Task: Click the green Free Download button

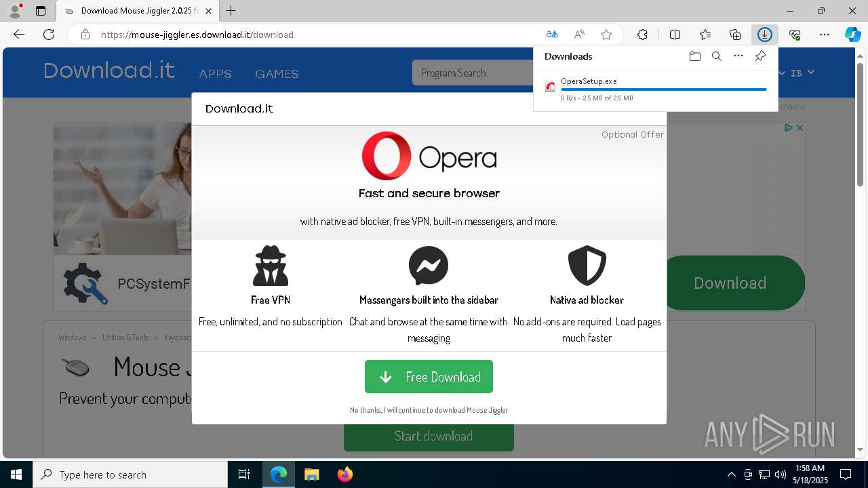Action: (429, 377)
